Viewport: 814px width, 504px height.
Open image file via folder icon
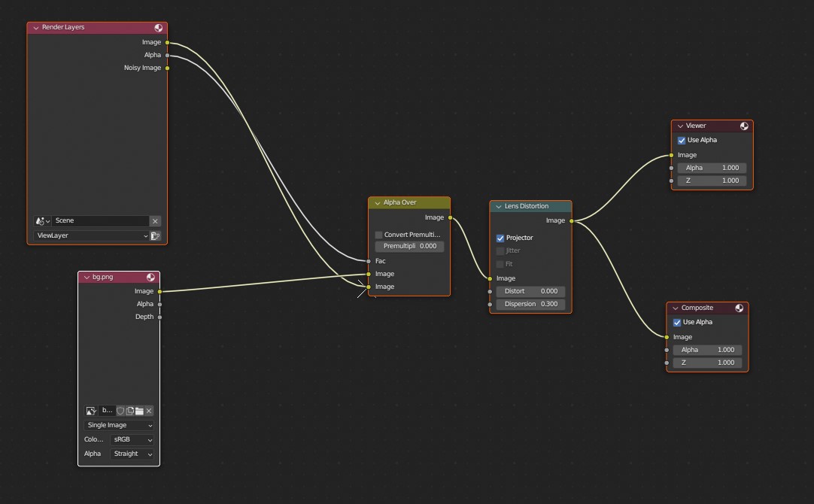point(139,411)
